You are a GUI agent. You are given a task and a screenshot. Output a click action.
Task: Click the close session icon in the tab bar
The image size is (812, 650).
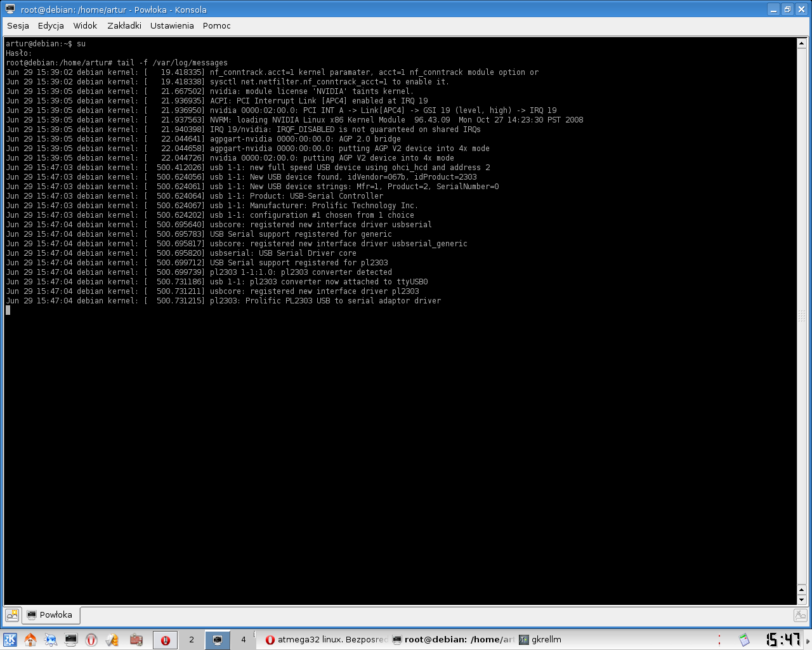(x=801, y=614)
